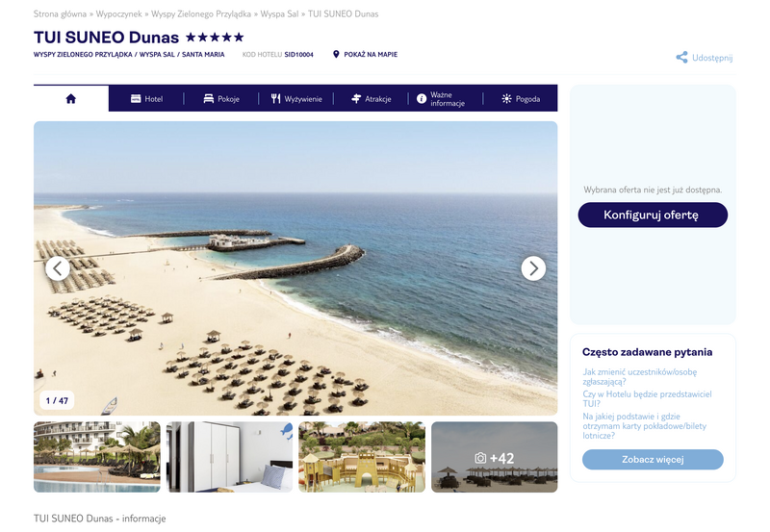Click the sun icon for Pogoda
The width and height of the screenshot is (770, 532).
[506, 99]
